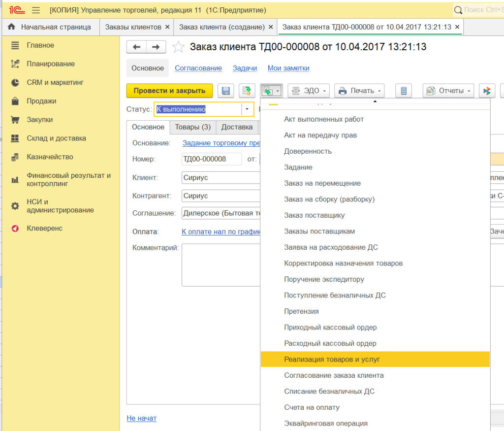This screenshot has height=431, width=504.
Task: Choose Заказ на перемещение
Action: point(375,183)
